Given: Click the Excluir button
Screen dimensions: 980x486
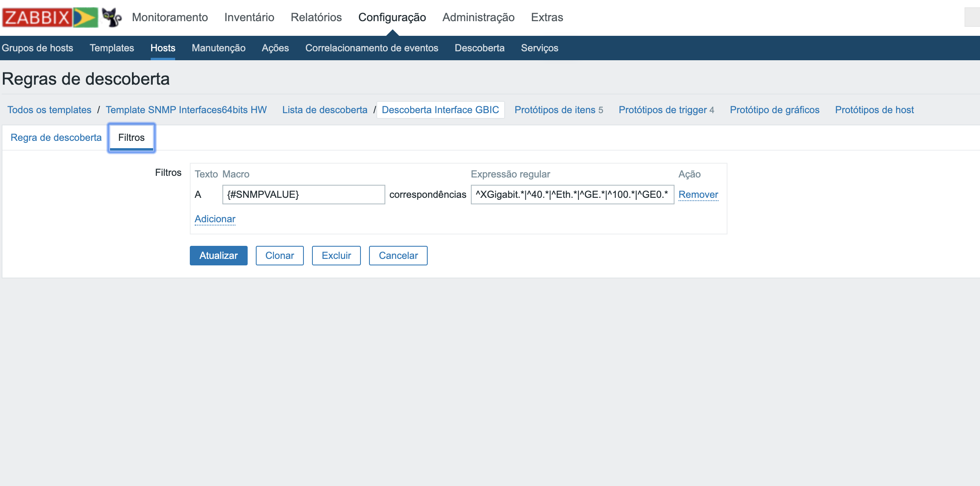Looking at the screenshot, I should tap(336, 256).
